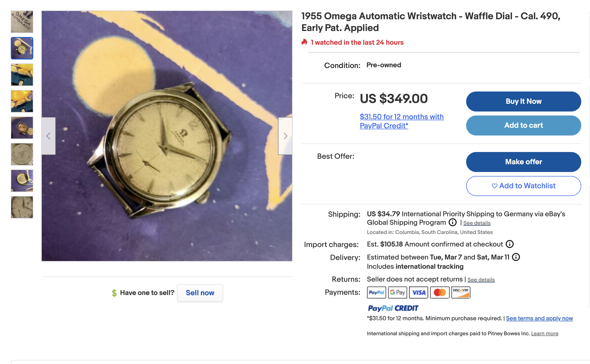590x364 pixels.
Task: Open import charges info icon
Action: pyautogui.click(x=509, y=244)
